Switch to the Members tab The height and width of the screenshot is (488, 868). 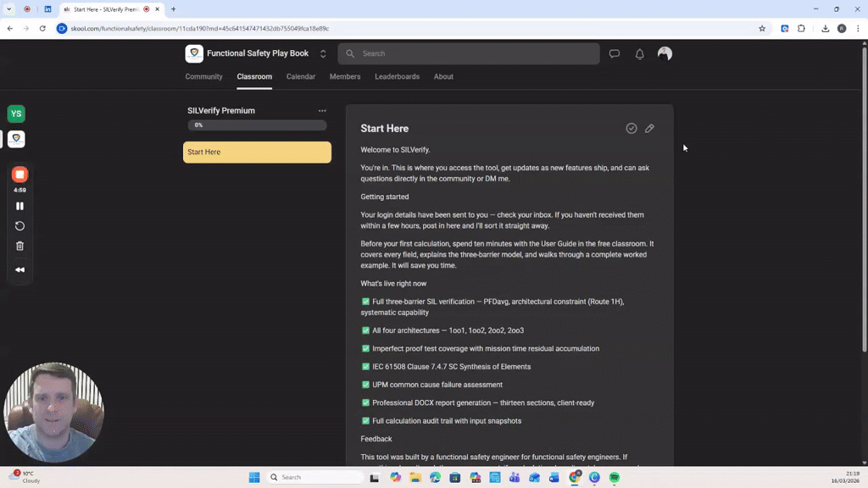[345, 76]
